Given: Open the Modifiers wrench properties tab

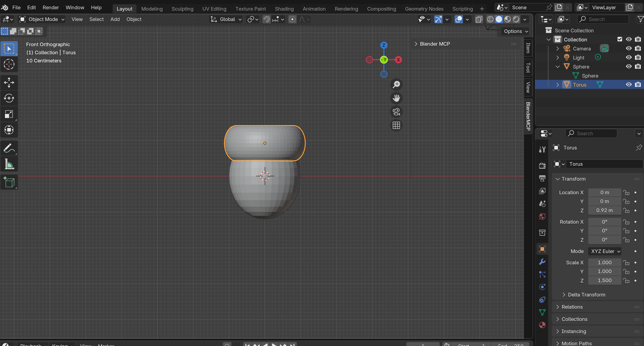Looking at the screenshot, I should click(x=542, y=262).
